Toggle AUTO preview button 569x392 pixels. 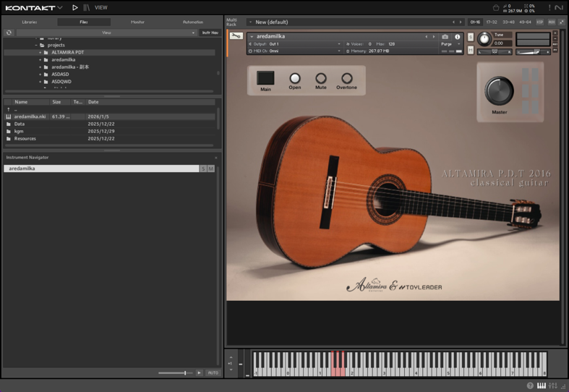(213, 372)
